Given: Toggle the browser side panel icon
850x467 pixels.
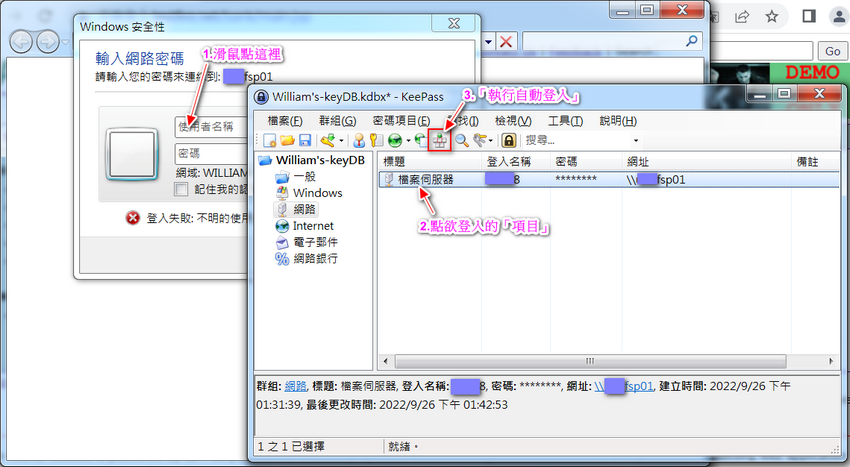Looking at the screenshot, I should point(809,16).
